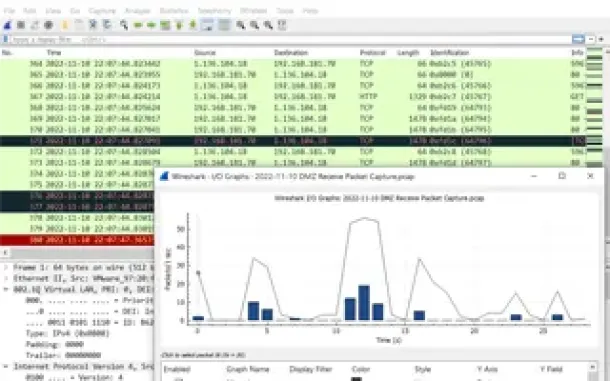This screenshot has width=610, height=381.
Task: Expand the Frame 1 tree item
Action: (x=6, y=268)
